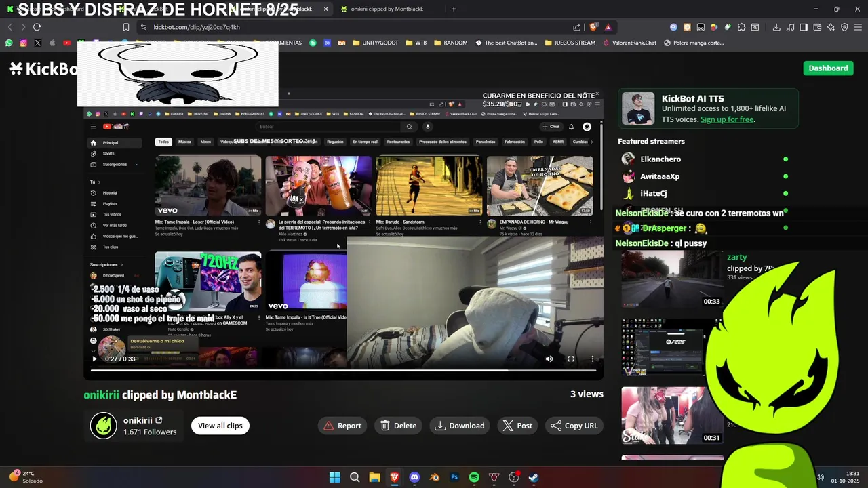Open the 00:31 clip thumbnail
The width and height of the screenshot is (868, 488).
pyautogui.click(x=672, y=415)
